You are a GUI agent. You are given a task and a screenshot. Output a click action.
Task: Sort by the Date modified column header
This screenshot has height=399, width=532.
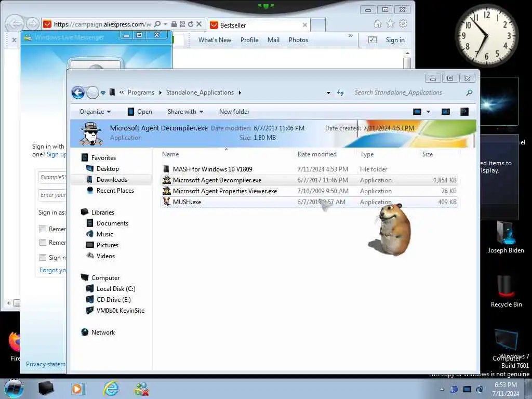click(x=317, y=154)
